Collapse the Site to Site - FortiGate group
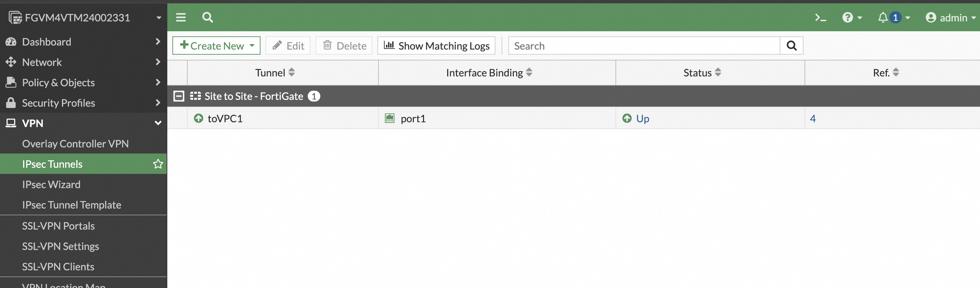Viewport: 980px width, 288px height. pyautogui.click(x=179, y=96)
